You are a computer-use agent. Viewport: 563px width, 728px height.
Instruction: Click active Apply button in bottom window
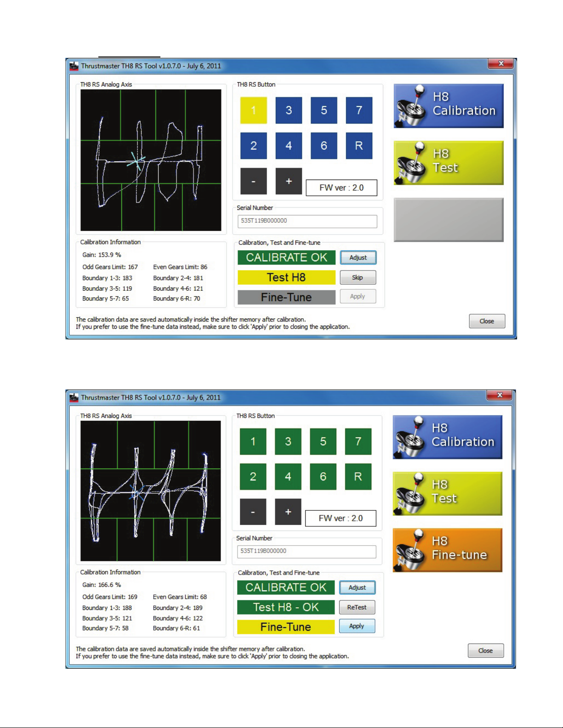(x=357, y=626)
